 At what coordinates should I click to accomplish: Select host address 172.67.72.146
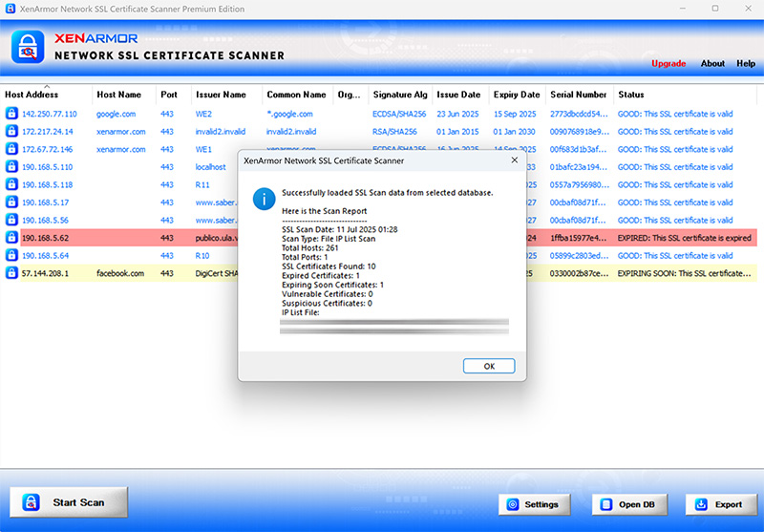[x=47, y=150]
